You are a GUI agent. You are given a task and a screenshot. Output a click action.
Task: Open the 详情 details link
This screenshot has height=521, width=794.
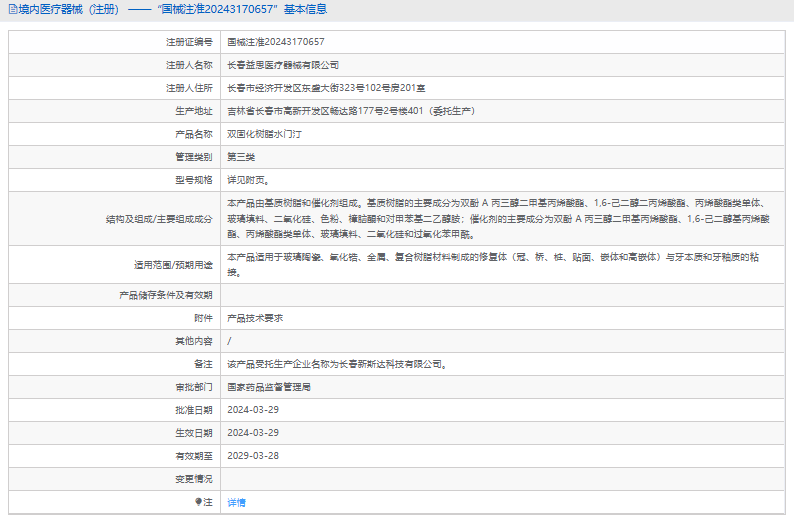pyautogui.click(x=236, y=502)
